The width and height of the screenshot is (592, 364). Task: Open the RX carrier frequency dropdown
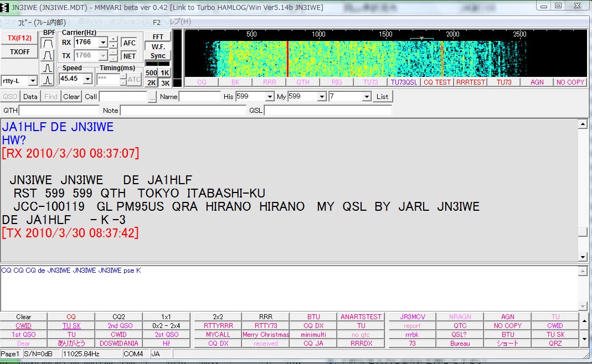(x=103, y=43)
